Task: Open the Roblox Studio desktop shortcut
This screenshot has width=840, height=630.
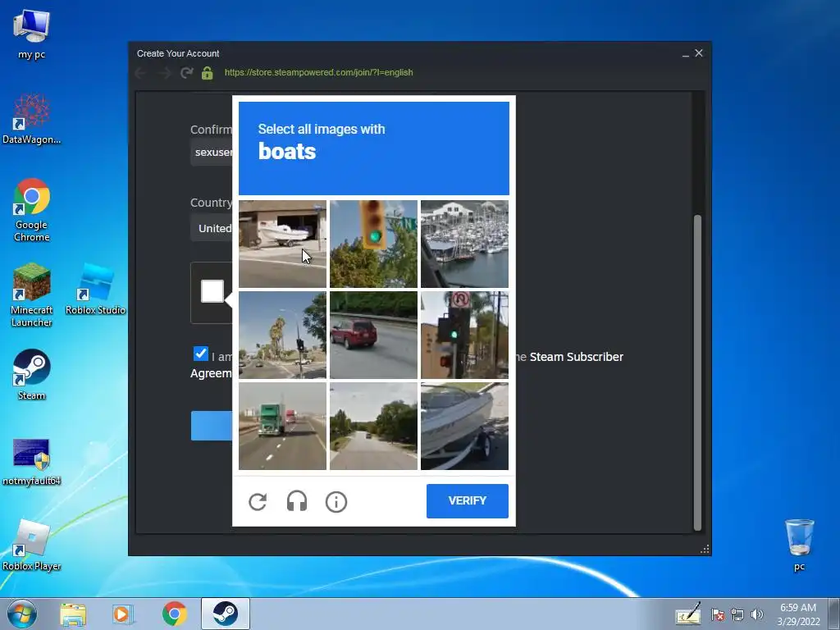Action: pyautogui.click(x=95, y=290)
